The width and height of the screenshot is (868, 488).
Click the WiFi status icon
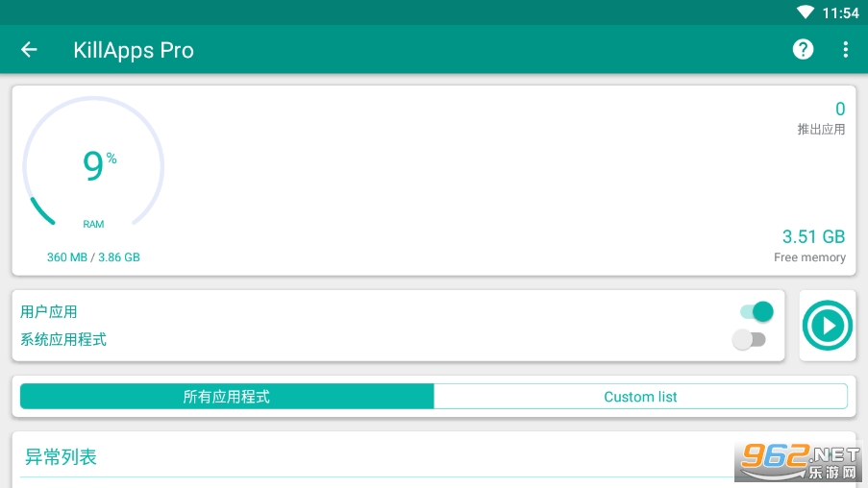(x=806, y=12)
